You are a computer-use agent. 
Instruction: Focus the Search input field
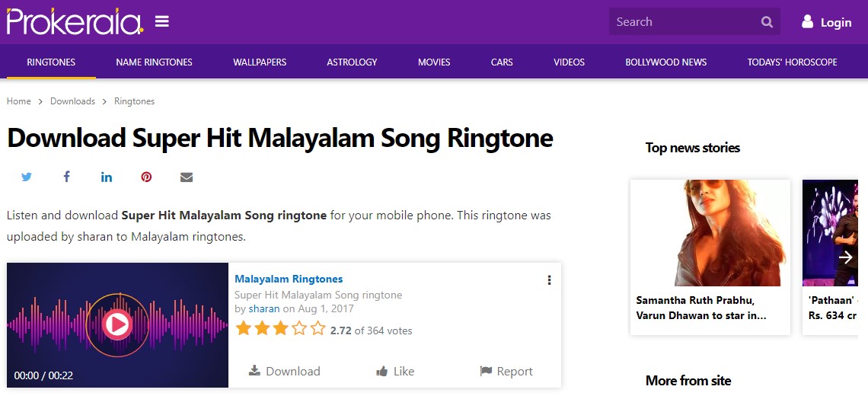pyautogui.click(x=681, y=22)
